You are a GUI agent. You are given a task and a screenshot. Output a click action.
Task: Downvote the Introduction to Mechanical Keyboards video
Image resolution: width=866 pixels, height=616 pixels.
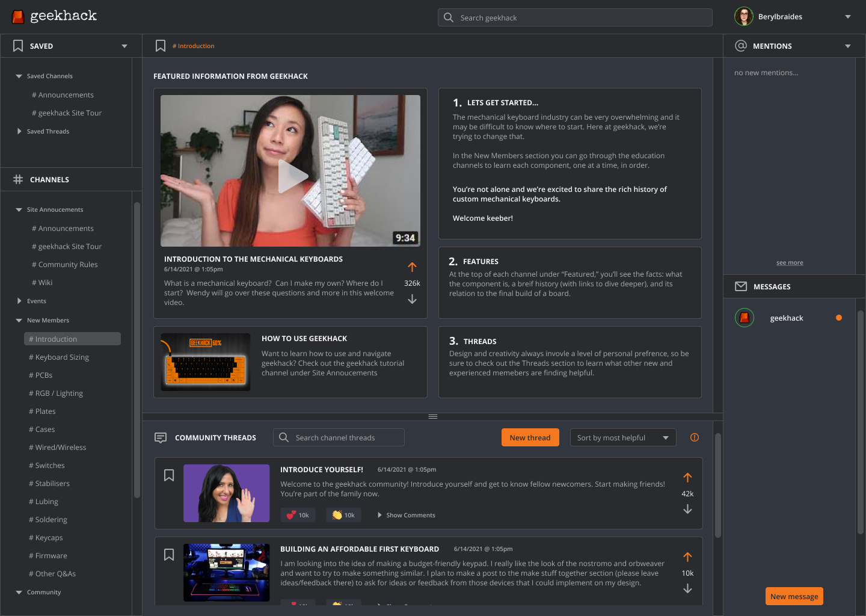412,299
